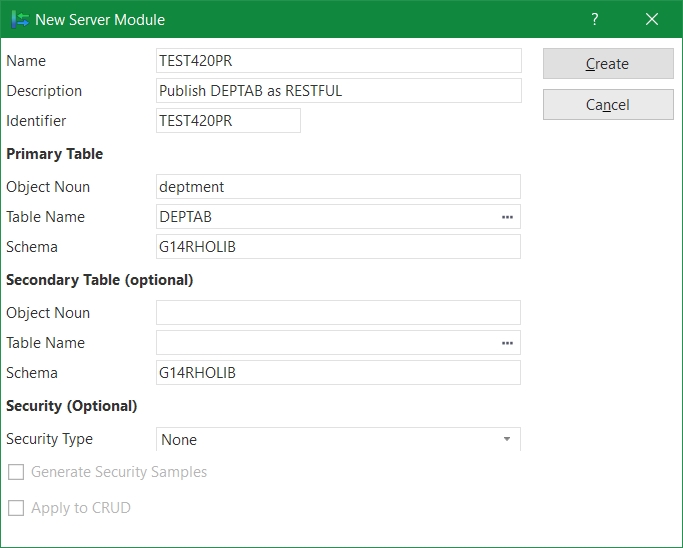Click the "Security Type" label
Screen dimensions: 683x548
[x=49, y=439]
